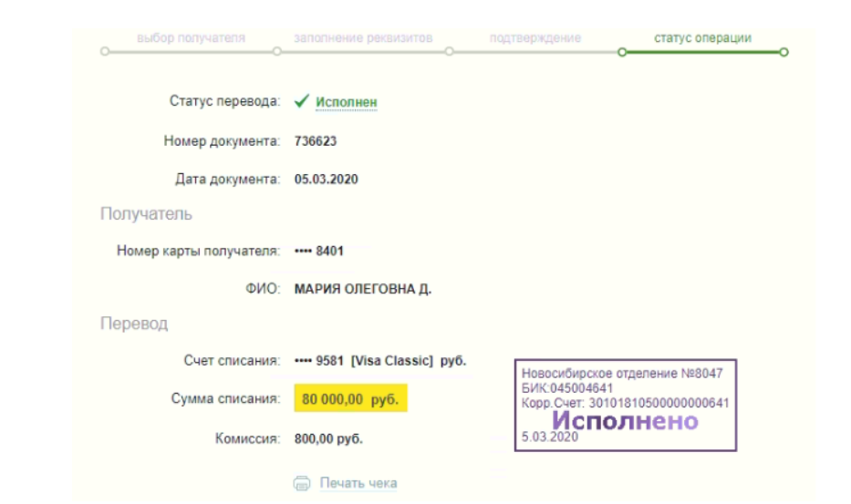The width and height of the screenshot is (851, 504).
Task: Select the статус операции step
Action: tap(703, 38)
